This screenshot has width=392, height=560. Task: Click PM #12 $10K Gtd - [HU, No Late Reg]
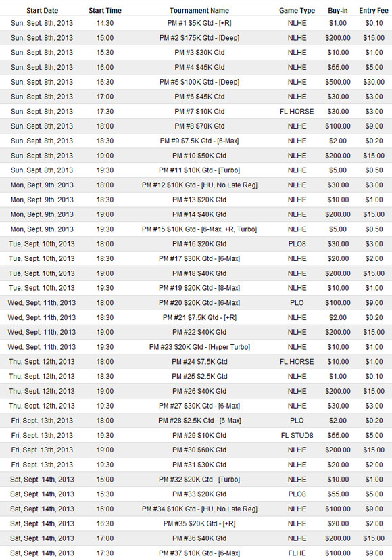pyautogui.click(x=199, y=185)
